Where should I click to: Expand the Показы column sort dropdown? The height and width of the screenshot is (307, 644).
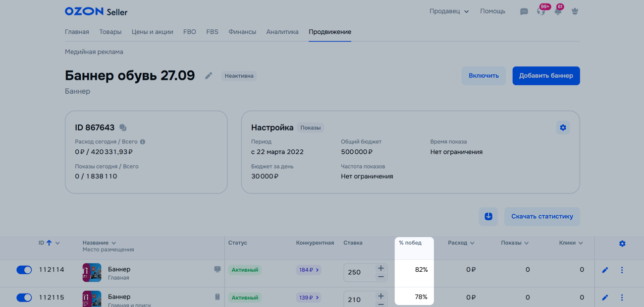click(x=526, y=244)
